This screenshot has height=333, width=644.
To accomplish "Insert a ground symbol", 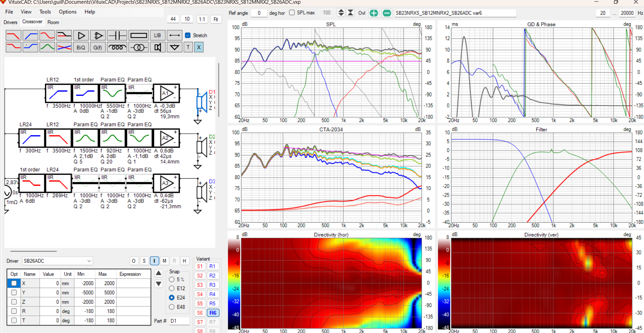I will point(174,47).
